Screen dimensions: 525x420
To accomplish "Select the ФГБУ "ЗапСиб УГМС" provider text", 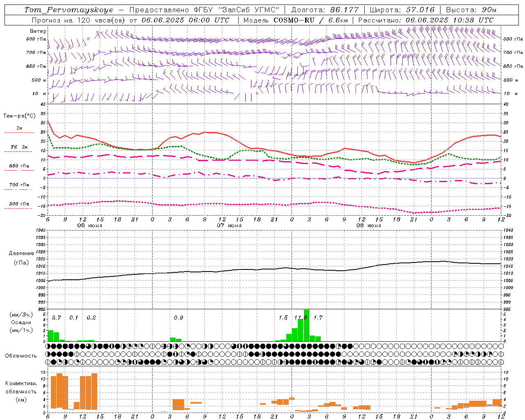I will pos(236,10).
